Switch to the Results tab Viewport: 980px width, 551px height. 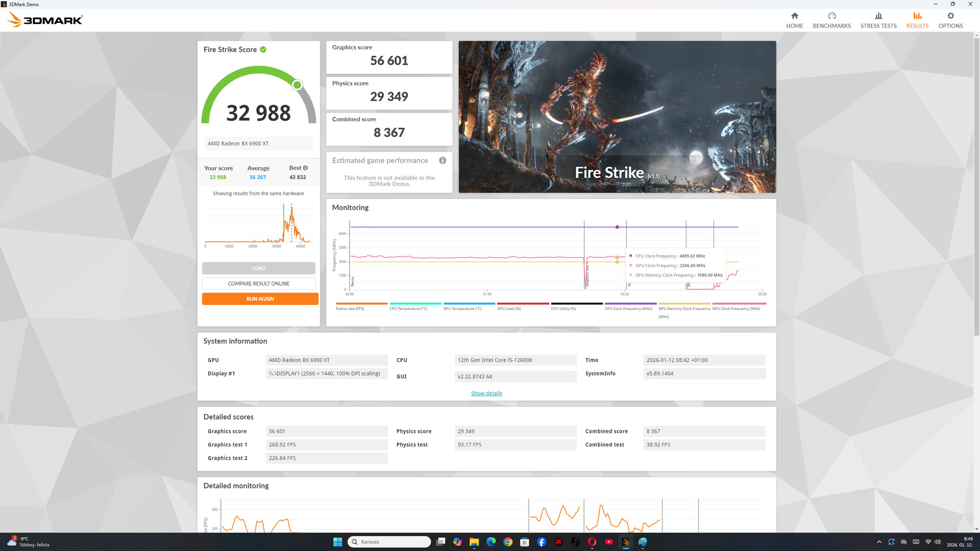point(917,20)
